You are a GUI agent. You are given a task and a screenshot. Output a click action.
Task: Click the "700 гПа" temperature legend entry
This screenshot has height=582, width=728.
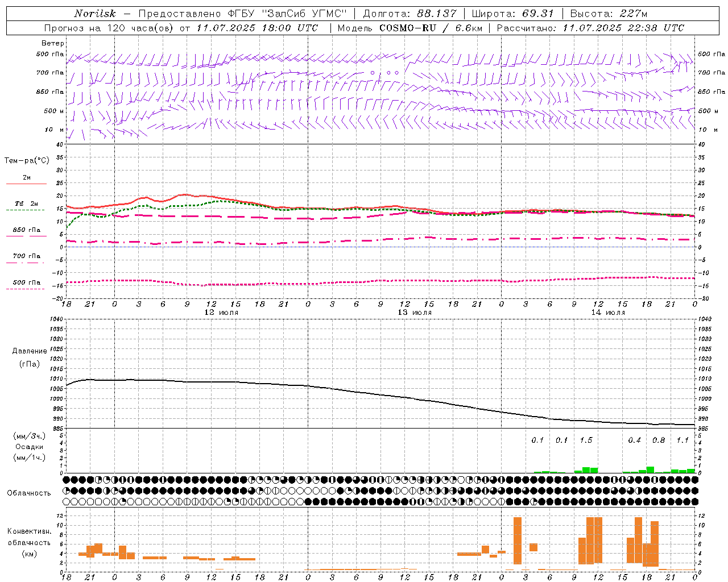(27, 256)
